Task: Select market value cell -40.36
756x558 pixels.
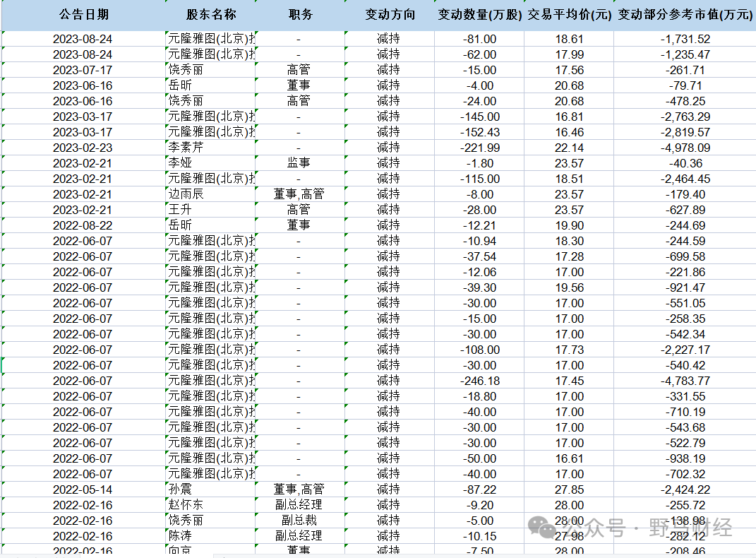Action: [685, 163]
